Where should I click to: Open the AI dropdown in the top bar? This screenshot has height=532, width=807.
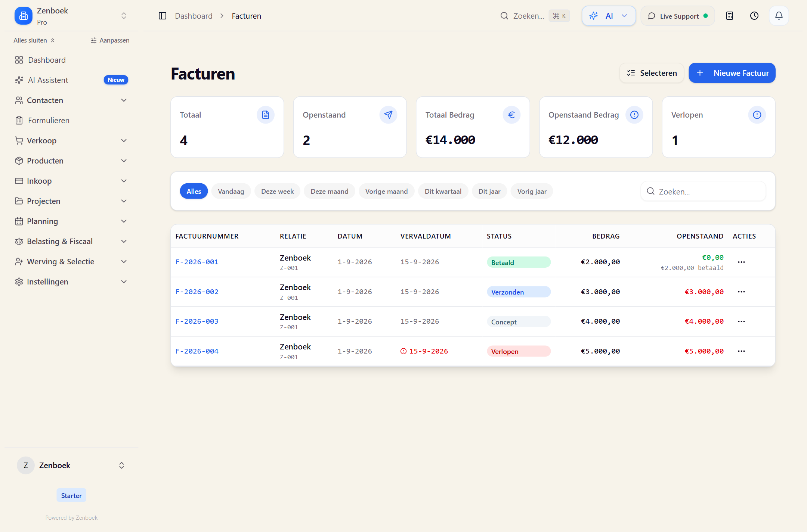609,16
